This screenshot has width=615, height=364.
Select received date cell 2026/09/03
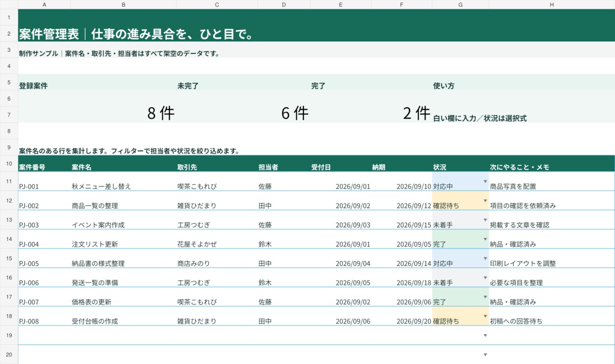click(x=341, y=220)
